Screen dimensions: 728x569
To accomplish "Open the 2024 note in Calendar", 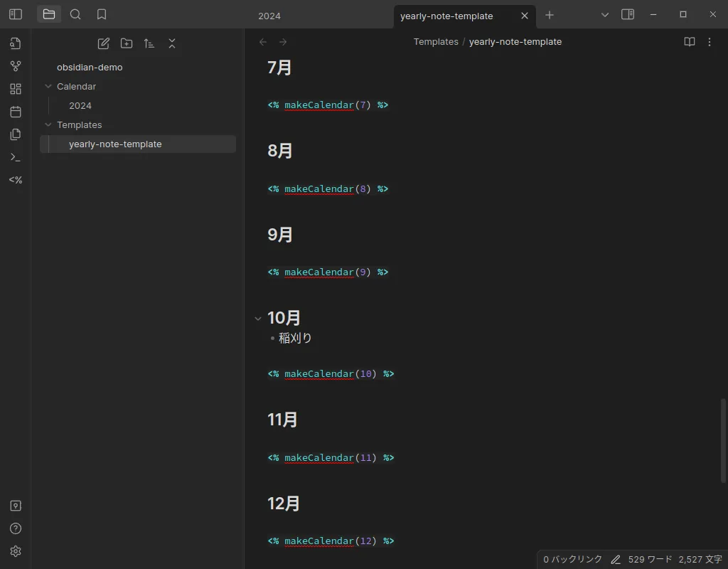I will coord(80,106).
